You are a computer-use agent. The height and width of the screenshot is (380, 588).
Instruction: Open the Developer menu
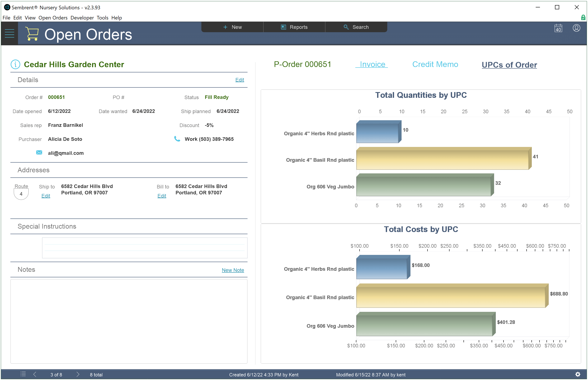pos(82,18)
